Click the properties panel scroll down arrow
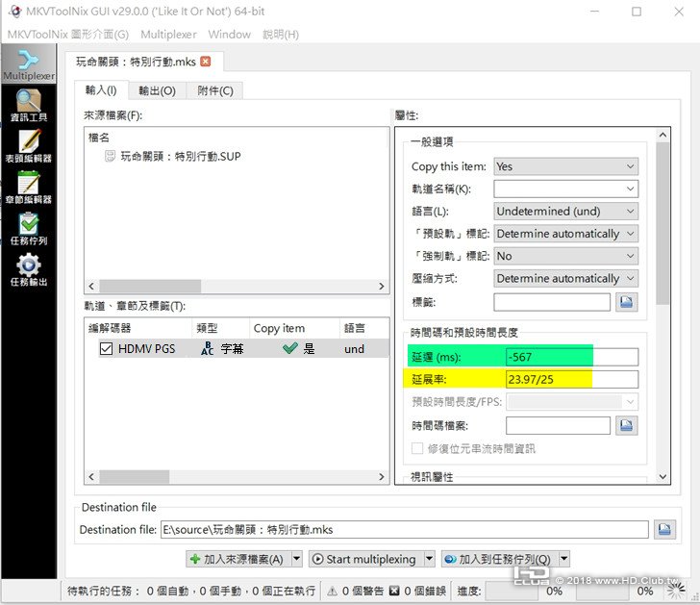 point(662,477)
